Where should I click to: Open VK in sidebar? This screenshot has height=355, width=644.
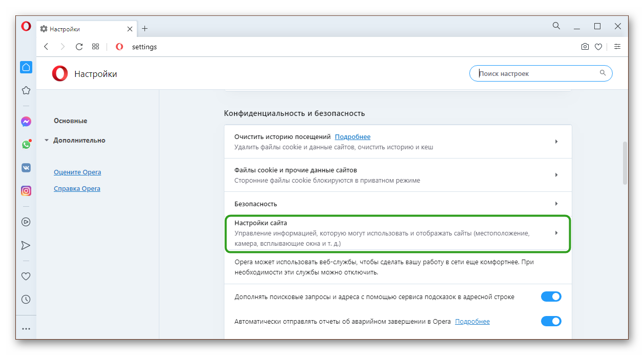click(26, 167)
